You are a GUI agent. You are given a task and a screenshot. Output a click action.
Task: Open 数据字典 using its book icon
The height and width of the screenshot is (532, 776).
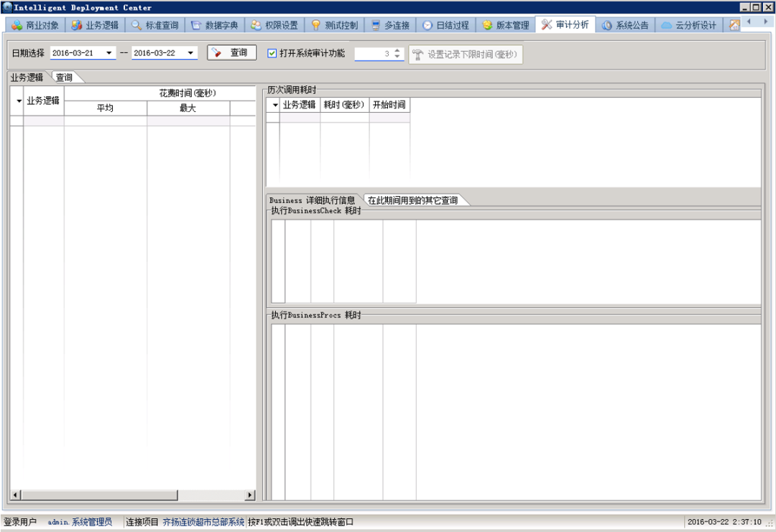pyautogui.click(x=196, y=25)
